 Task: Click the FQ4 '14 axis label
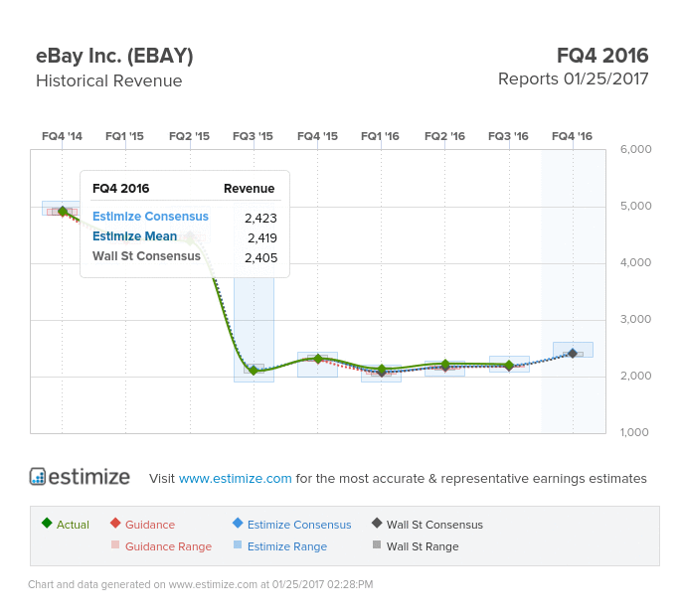pos(62,136)
